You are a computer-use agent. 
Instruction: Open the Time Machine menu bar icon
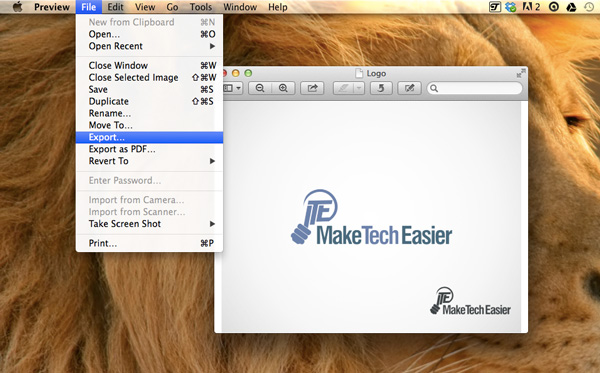[x=589, y=7]
